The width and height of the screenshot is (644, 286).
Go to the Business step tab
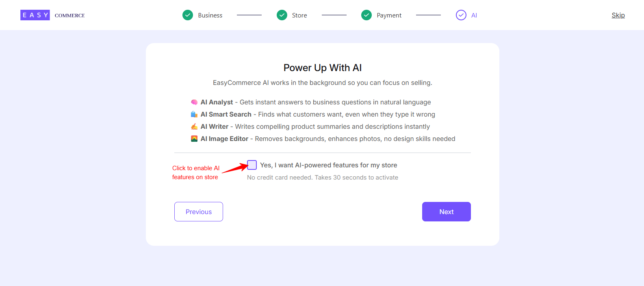coord(210,15)
